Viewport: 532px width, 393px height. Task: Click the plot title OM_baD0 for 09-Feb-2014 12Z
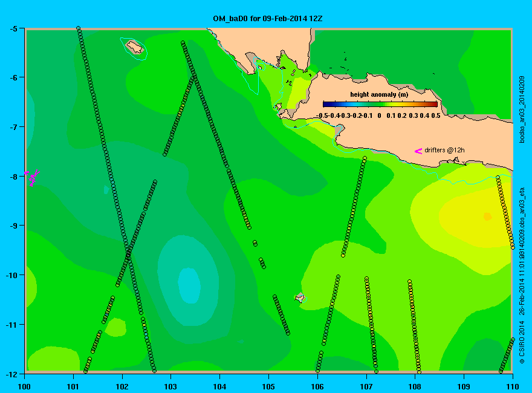pos(268,19)
